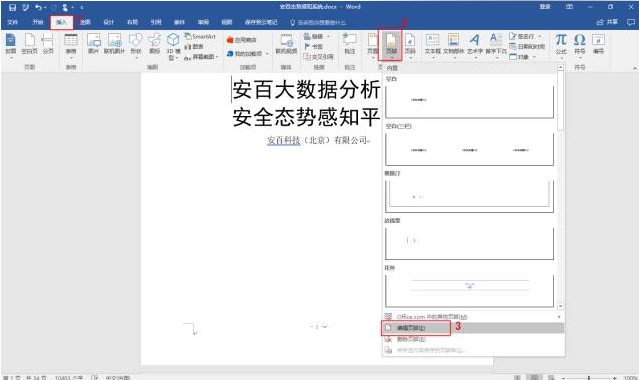Switch to the File tab

pos(13,22)
